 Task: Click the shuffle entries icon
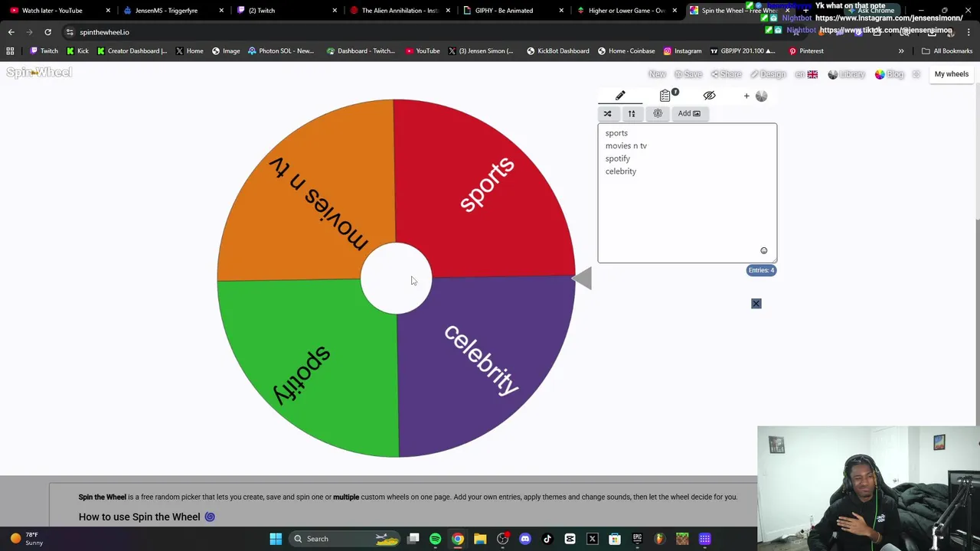[607, 113]
